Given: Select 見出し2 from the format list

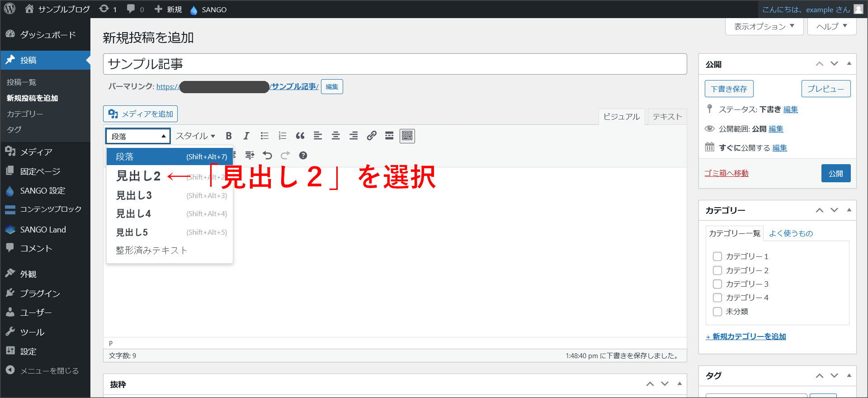Looking at the screenshot, I should [x=138, y=176].
